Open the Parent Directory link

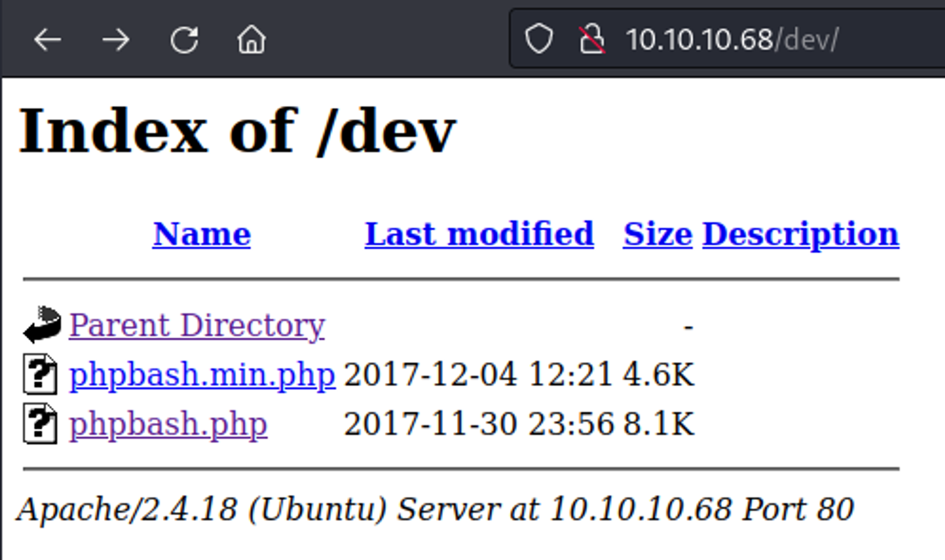[x=197, y=325]
